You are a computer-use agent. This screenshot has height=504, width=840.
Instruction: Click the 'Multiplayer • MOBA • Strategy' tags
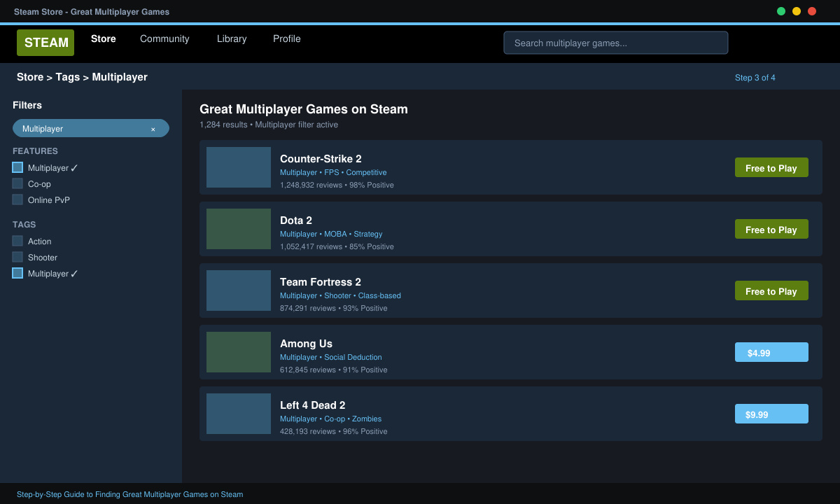click(331, 234)
